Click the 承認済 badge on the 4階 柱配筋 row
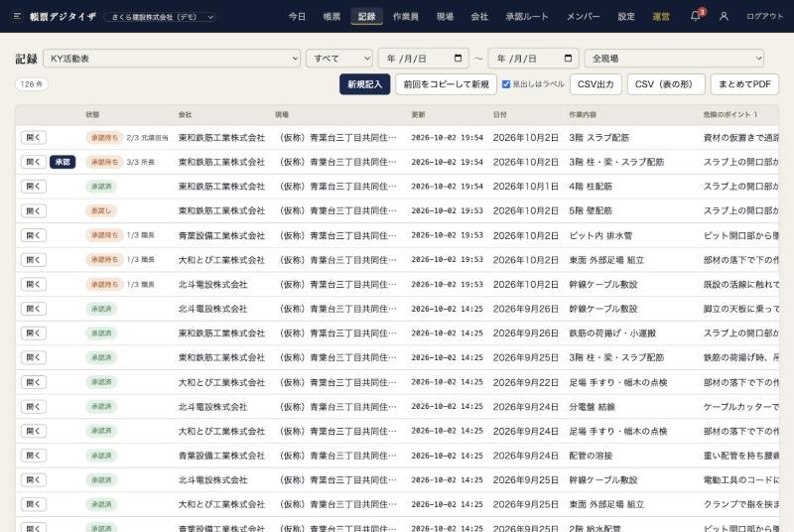This screenshot has height=532, width=794. [101, 187]
